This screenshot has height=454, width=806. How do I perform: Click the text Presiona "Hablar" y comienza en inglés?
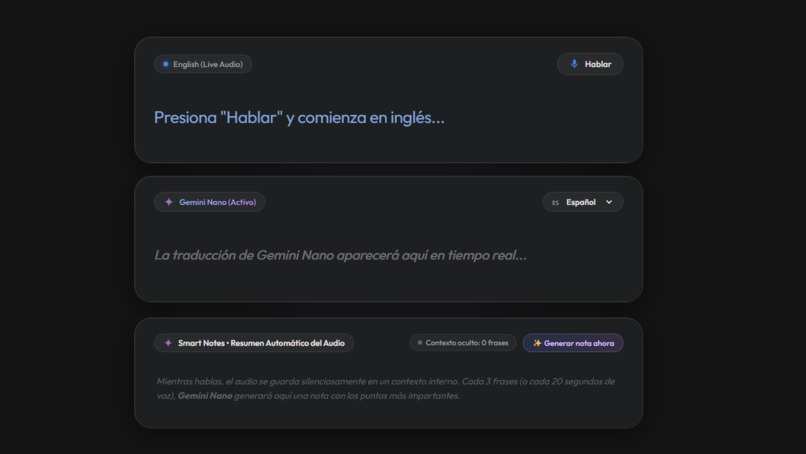[x=299, y=118]
